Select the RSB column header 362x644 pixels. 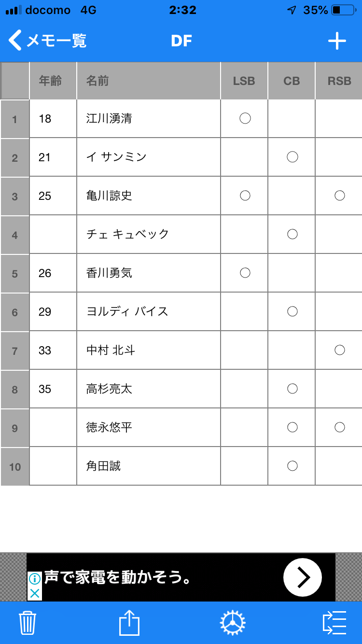(339, 81)
